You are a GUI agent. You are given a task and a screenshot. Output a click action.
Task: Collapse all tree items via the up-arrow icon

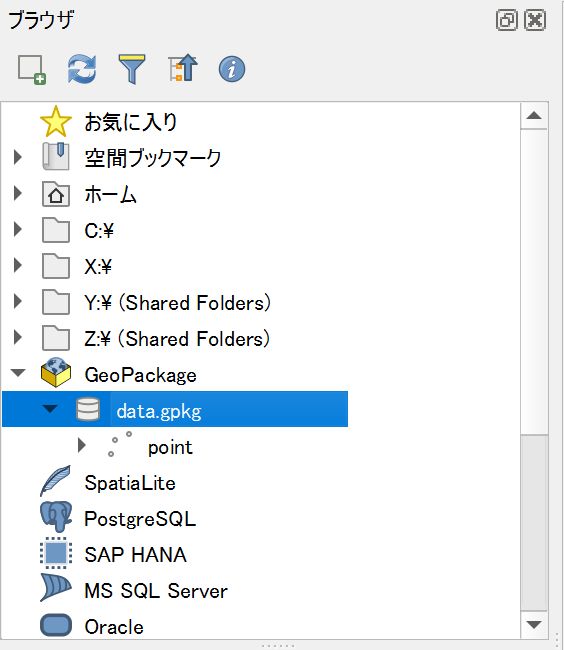[x=183, y=68]
